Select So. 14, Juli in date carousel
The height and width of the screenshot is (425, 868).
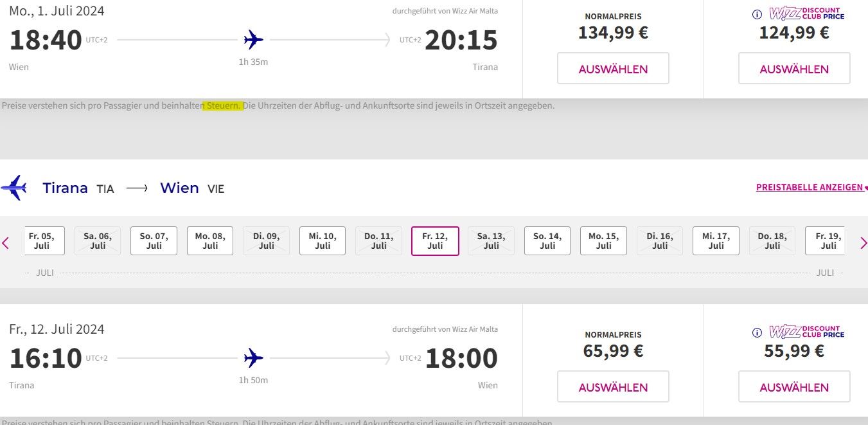click(x=547, y=241)
